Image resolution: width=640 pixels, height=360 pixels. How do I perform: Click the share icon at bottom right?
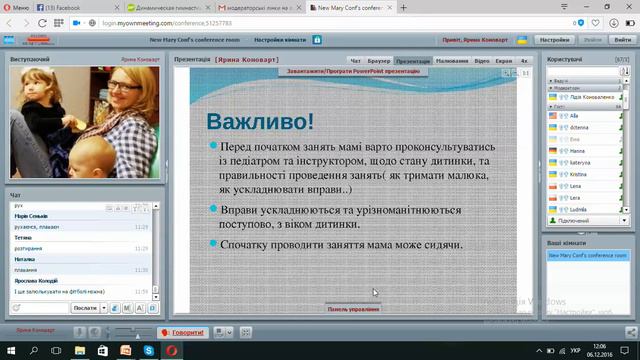(x=631, y=333)
